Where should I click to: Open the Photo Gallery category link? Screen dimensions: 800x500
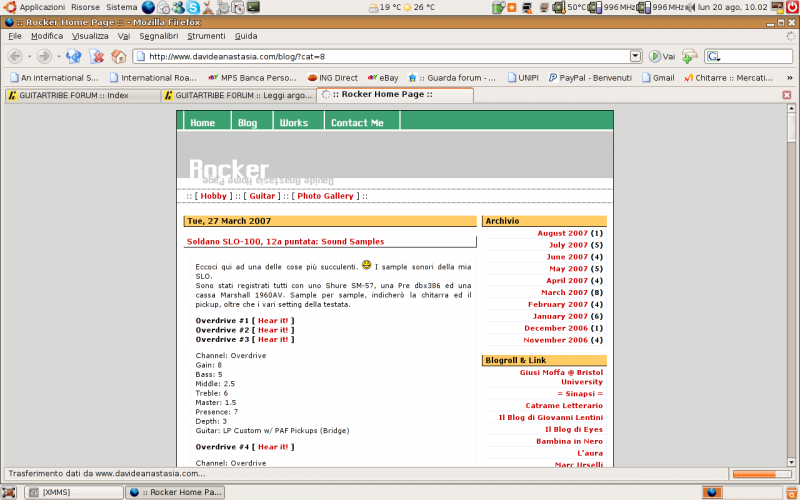326,196
